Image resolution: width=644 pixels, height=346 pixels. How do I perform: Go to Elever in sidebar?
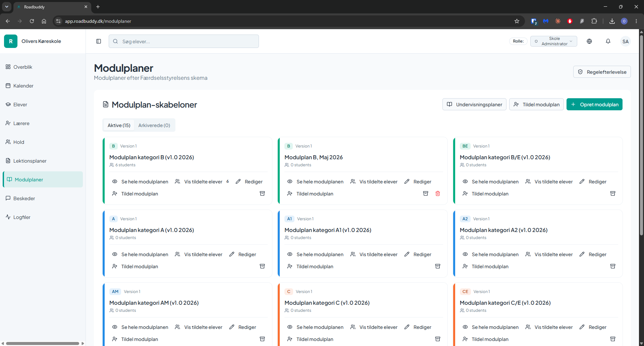click(x=43, y=104)
